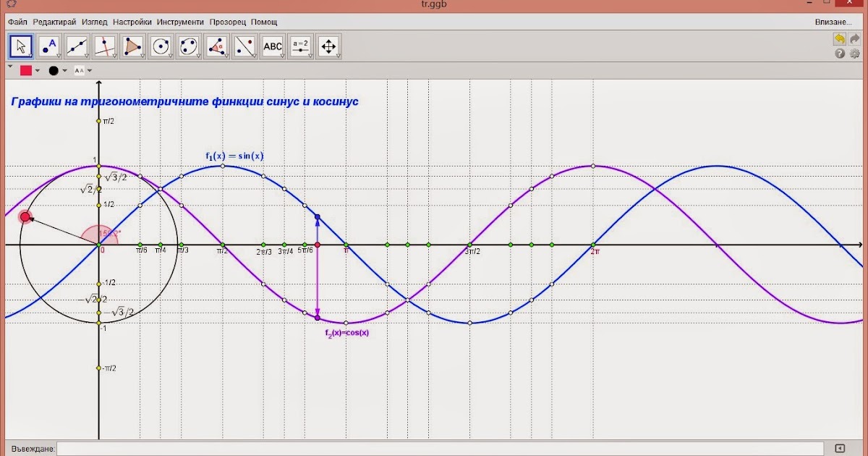Select the Move arrow tool
868x456 pixels.
click(21, 46)
